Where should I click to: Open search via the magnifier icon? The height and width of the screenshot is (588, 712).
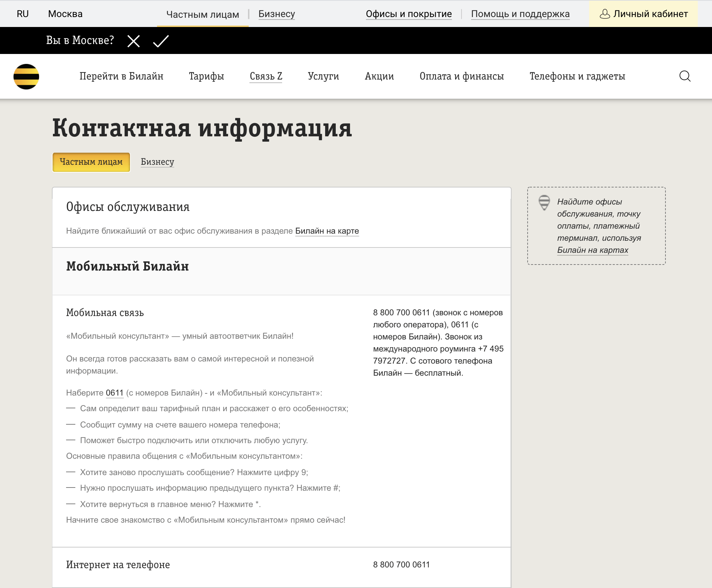[x=685, y=76]
